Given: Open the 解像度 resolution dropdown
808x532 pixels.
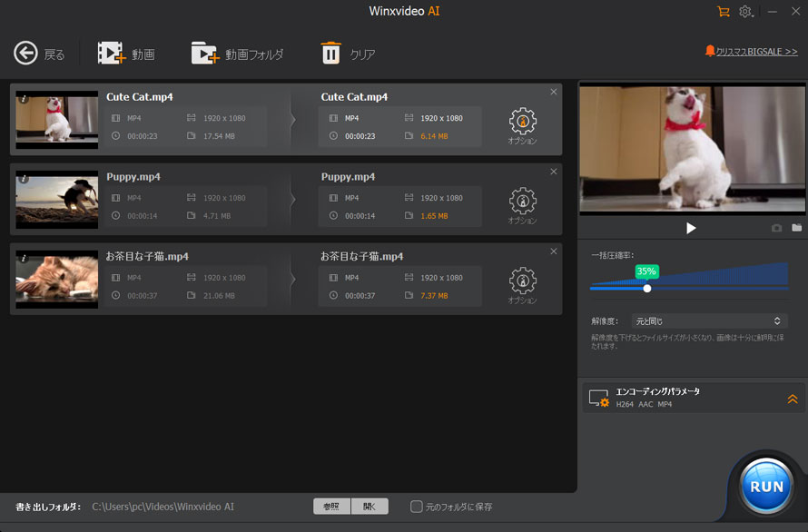Looking at the screenshot, I should coord(709,321).
